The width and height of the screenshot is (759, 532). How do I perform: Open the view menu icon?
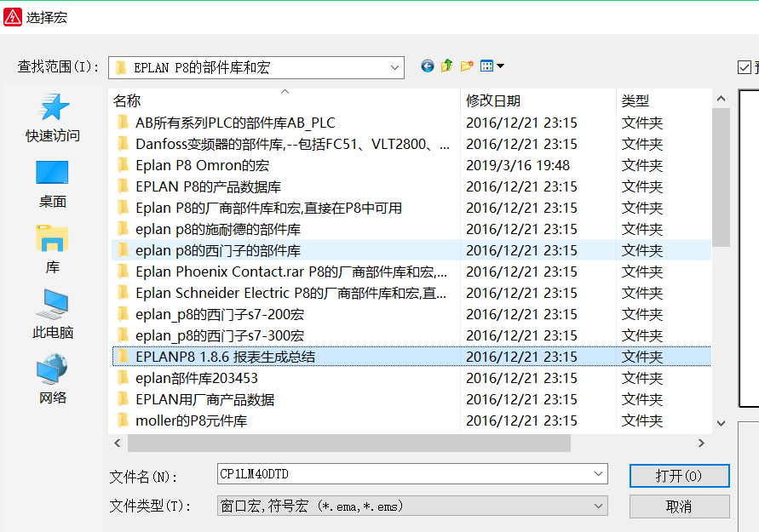(492, 66)
